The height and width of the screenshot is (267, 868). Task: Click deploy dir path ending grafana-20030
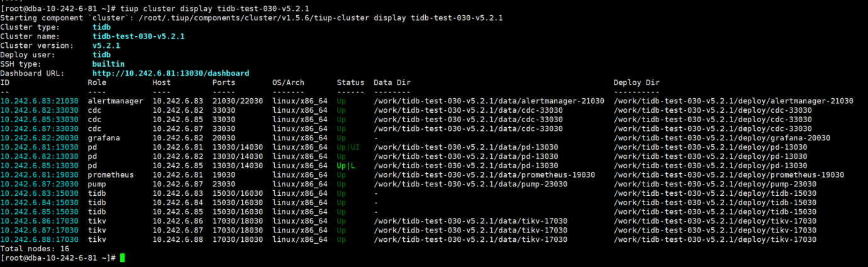(x=722, y=138)
